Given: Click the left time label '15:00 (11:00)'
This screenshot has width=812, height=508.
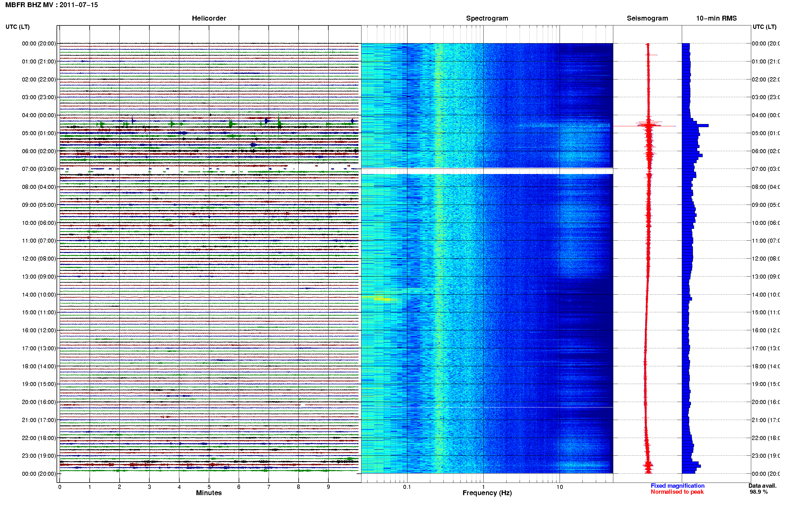Looking at the screenshot, I should coord(39,313).
